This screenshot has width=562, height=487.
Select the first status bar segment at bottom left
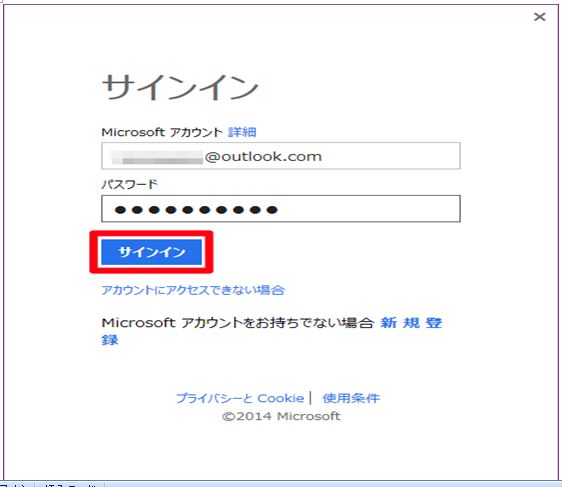(x=16, y=484)
